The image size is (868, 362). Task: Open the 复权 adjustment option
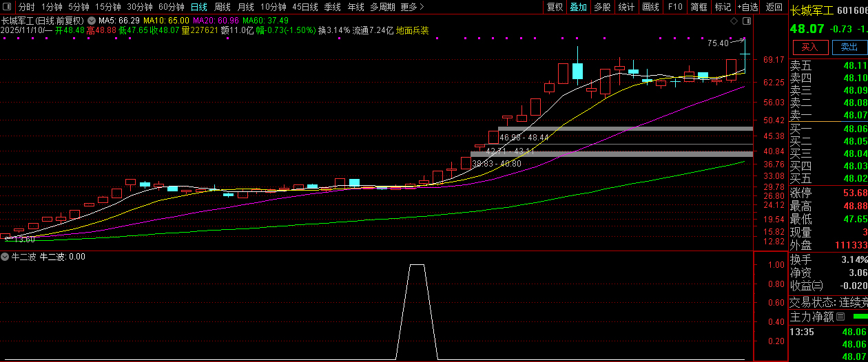click(x=555, y=7)
